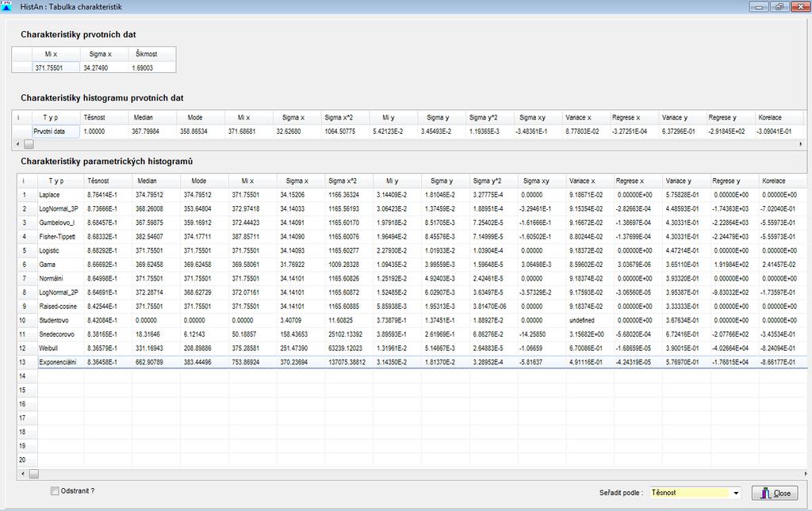Click Laplace Těsnost value 8.76414E-1
The image size is (812, 511).
click(x=108, y=195)
